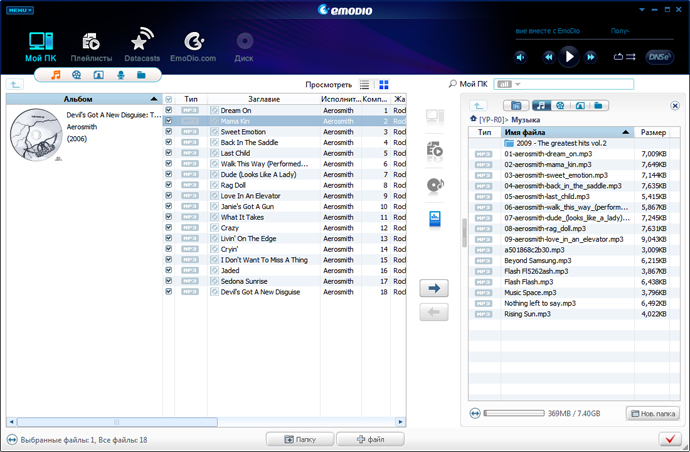Select the Janie's Got A Gun row
Image resolution: width=690 pixels, height=452 pixels.
tap(284, 206)
